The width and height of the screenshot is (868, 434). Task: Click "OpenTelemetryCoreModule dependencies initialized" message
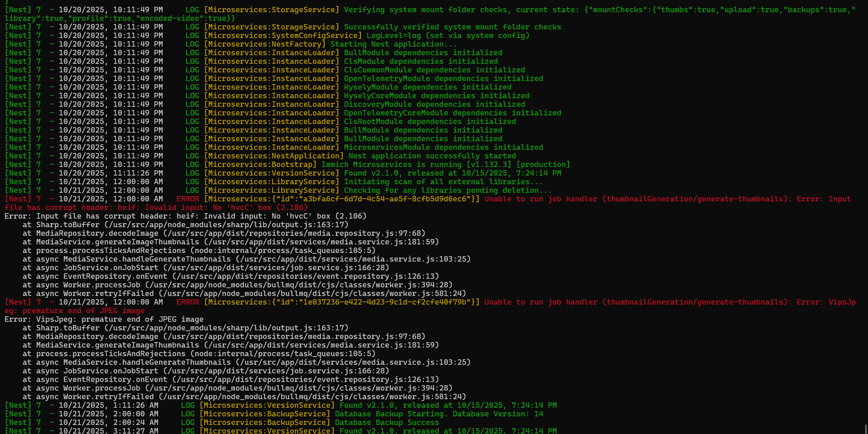point(452,113)
